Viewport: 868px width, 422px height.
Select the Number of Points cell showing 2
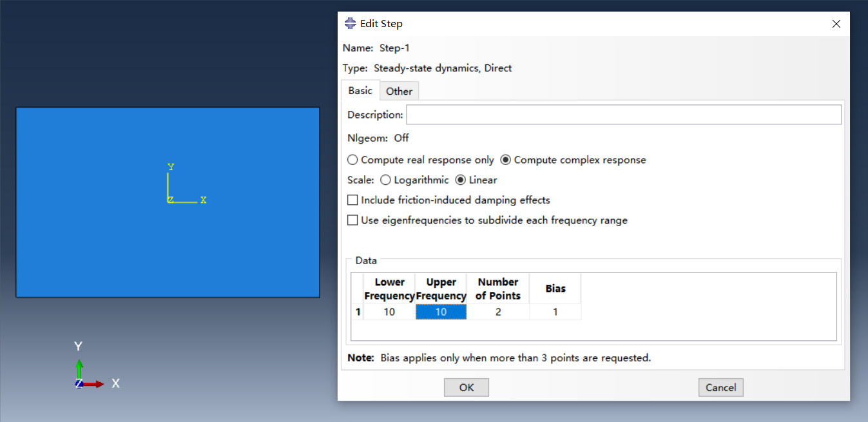tap(497, 311)
